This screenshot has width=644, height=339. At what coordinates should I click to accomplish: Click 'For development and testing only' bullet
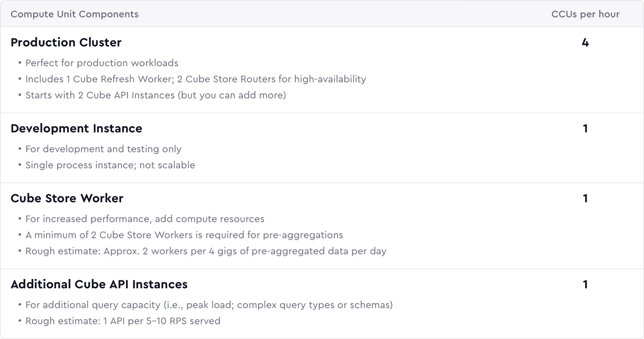(103, 149)
